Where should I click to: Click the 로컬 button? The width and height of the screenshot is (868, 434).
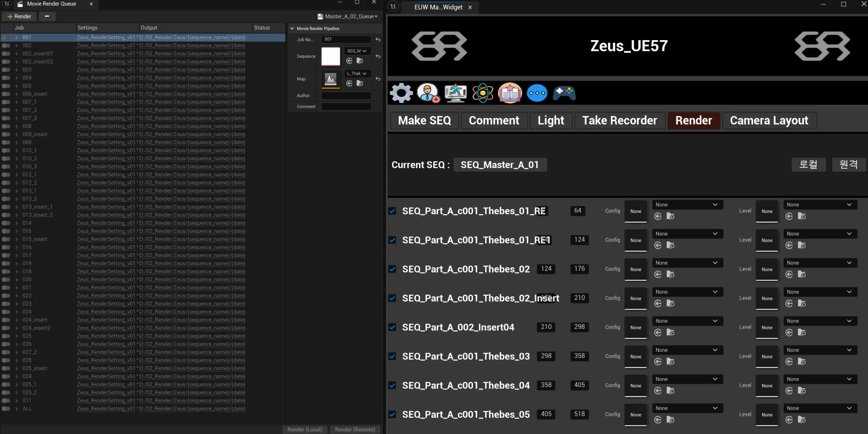point(808,165)
